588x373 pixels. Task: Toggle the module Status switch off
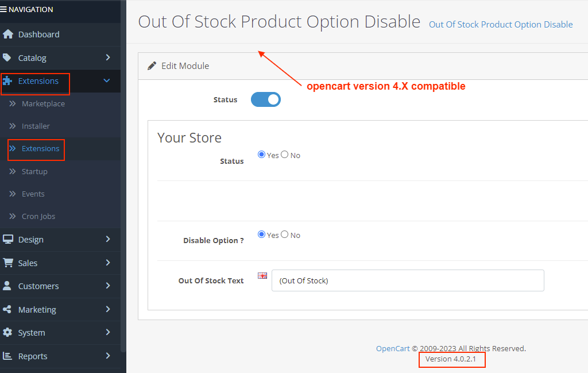[x=266, y=99]
